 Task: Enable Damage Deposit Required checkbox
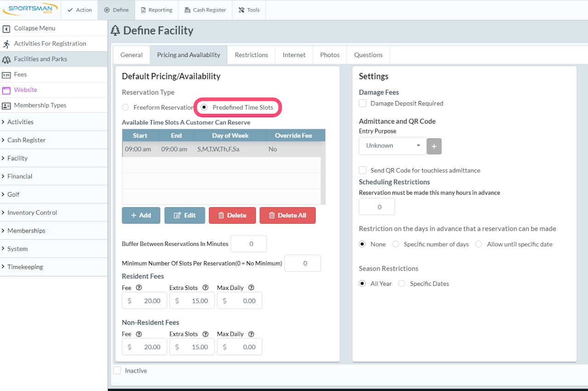[x=363, y=103]
